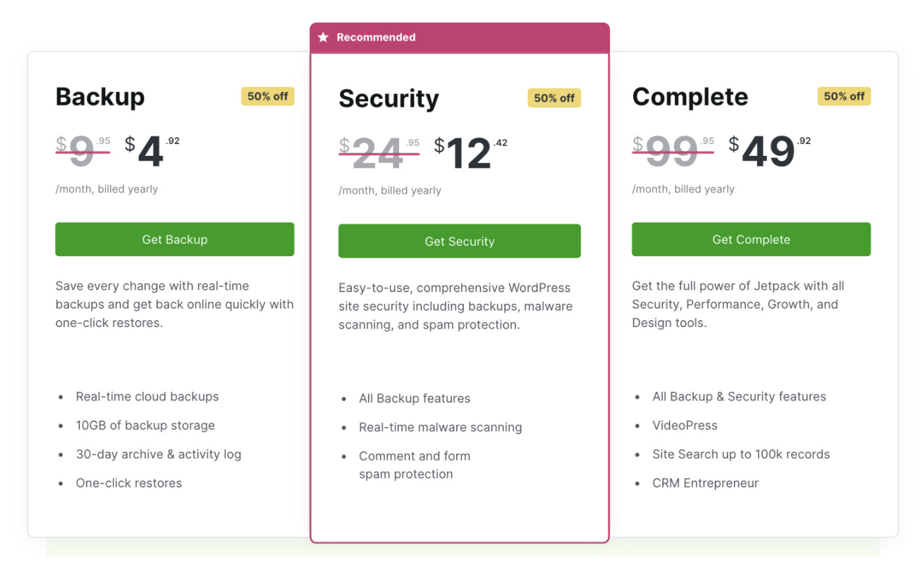
Task: Click Get Complete
Action: 750,239
